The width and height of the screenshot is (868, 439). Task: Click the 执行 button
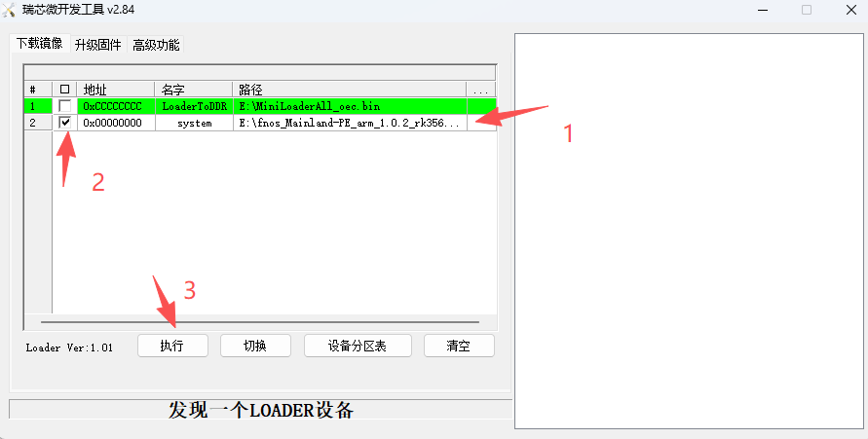click(x=172, y=346)
